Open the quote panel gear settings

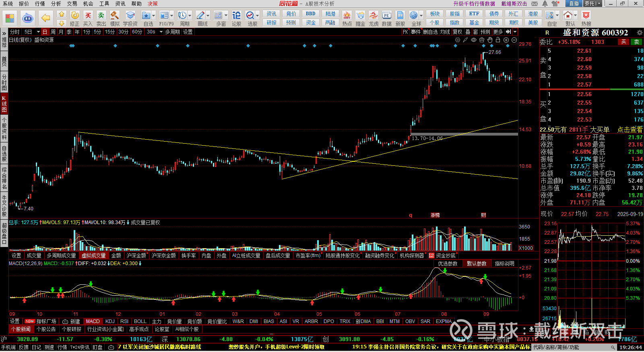coord(639,32)
